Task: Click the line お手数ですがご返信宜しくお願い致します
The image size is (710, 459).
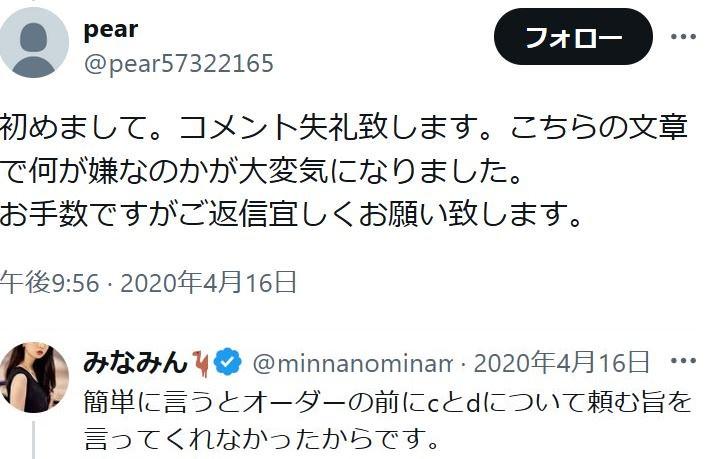Action: tap(291, 214)
